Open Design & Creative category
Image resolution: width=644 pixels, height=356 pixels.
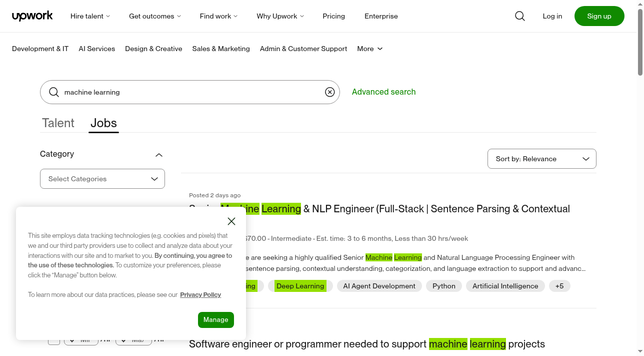(153, 49)
